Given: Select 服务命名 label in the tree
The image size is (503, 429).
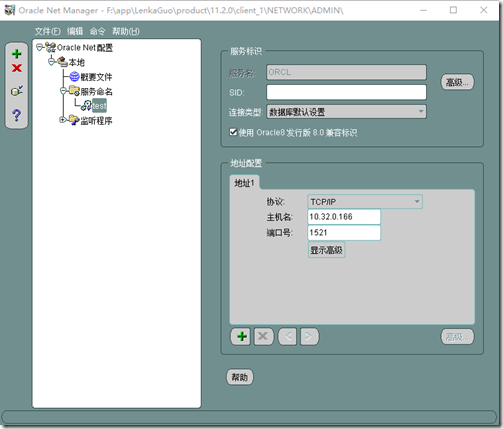Looking at the screenshot, I should (x=96, y=92).
